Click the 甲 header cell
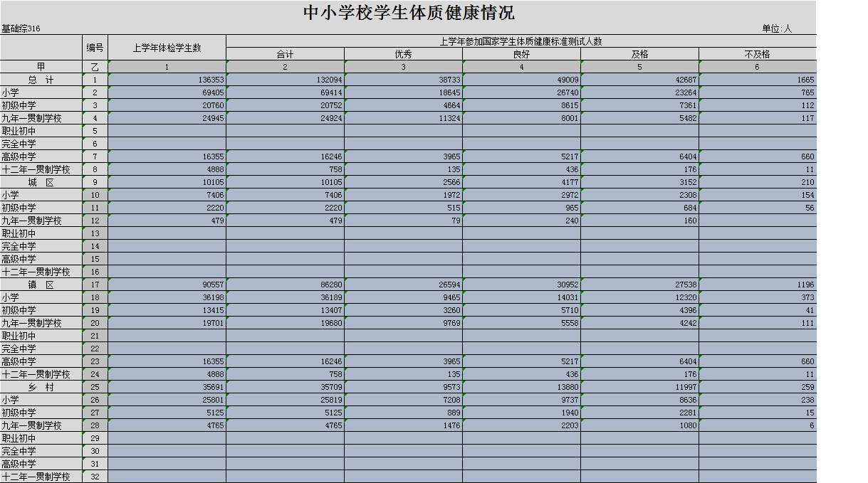This screenshot has height=483, width=868. point(41,67)
